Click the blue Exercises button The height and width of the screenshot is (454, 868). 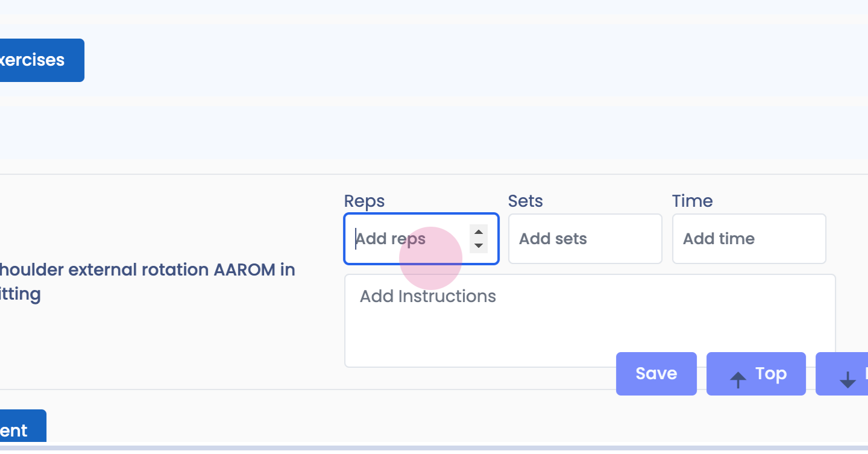coord(36,60)
